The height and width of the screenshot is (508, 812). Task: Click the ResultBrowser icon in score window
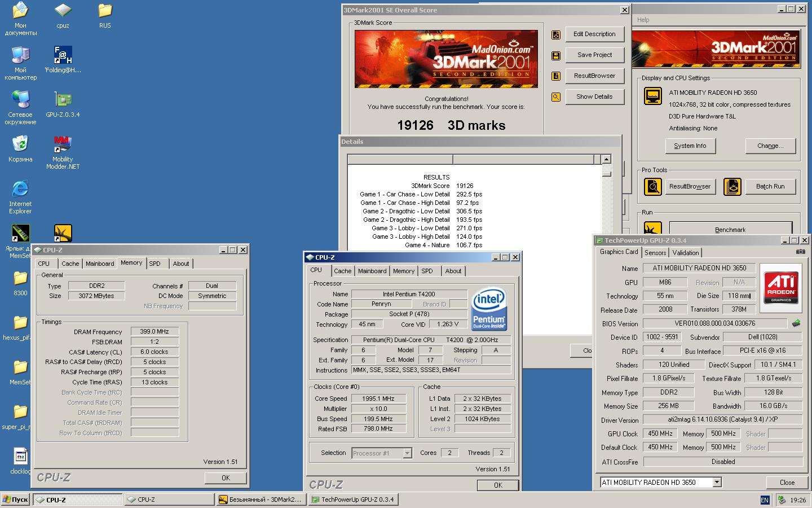[x=556, y=76]
